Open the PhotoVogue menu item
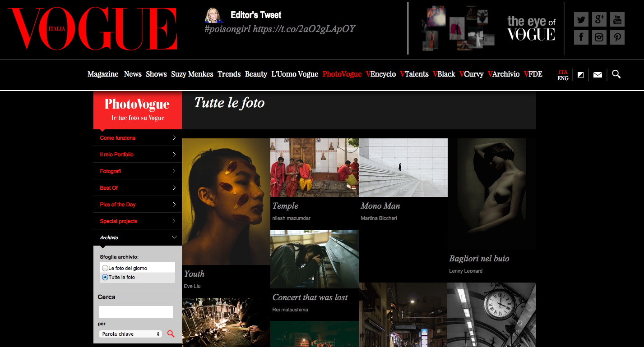This screenshot has width=644, height=347. click(342, 74)
